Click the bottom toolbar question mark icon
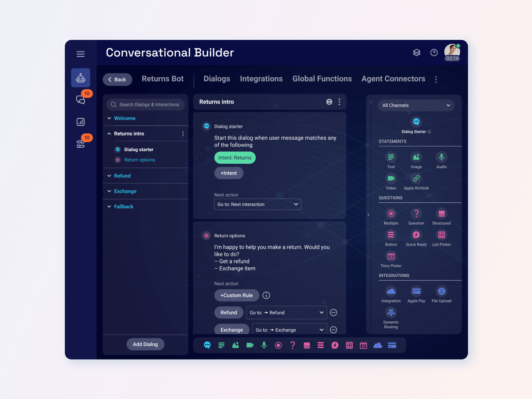 click(293, 345)
